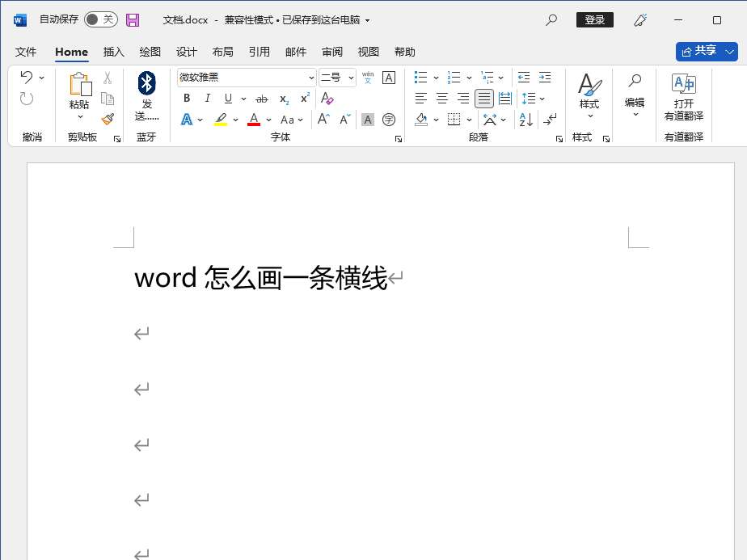Switch to the 审阅 tab
The width and height of the screenshot is (747, 560).
(332, 52)
